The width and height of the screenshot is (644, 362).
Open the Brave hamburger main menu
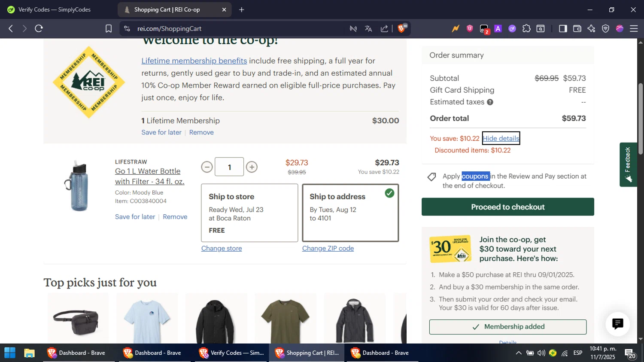634,29
